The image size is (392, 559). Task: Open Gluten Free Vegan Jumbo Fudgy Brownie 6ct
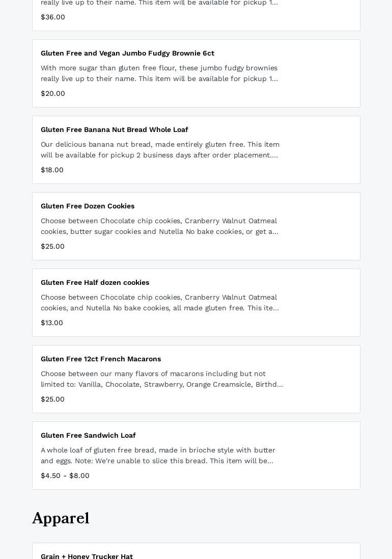coord(127,53)
